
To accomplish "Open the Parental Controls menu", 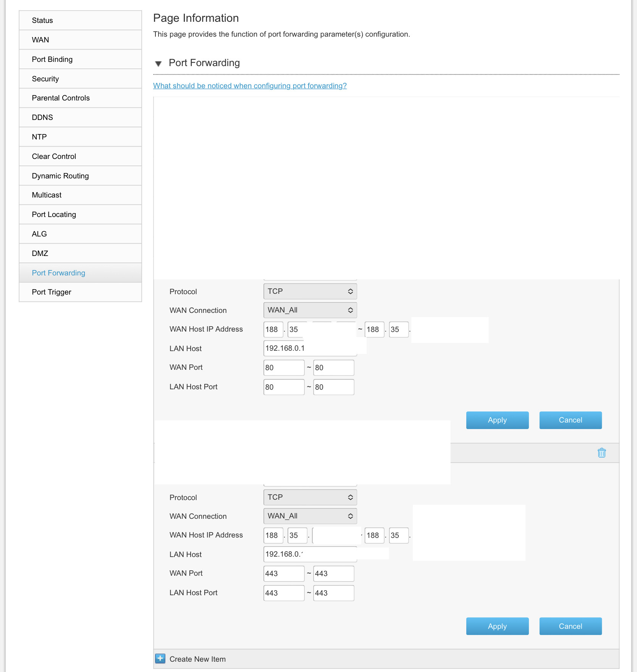I will pos(61,98).
